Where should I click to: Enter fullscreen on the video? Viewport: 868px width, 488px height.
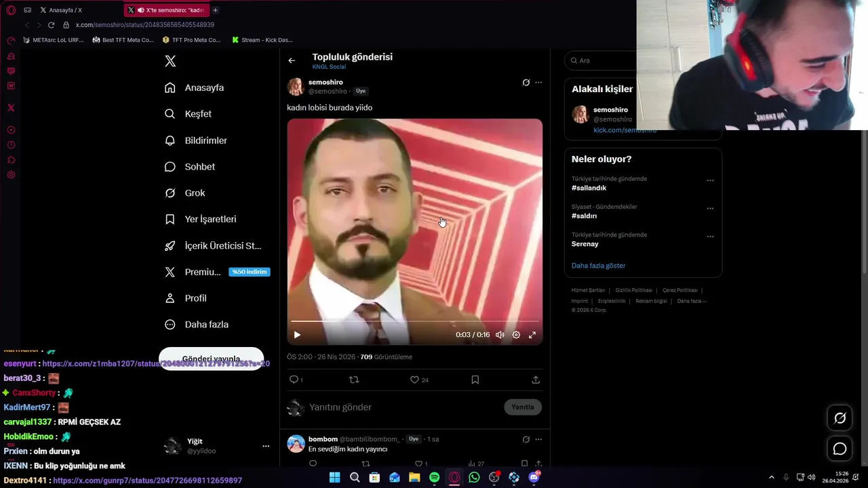pos(532,335)
